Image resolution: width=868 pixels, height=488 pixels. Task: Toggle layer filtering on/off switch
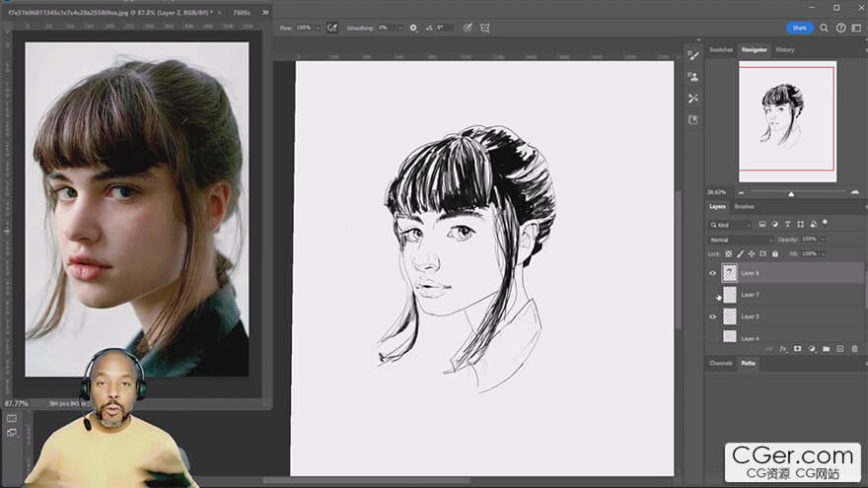click(825, 223)
